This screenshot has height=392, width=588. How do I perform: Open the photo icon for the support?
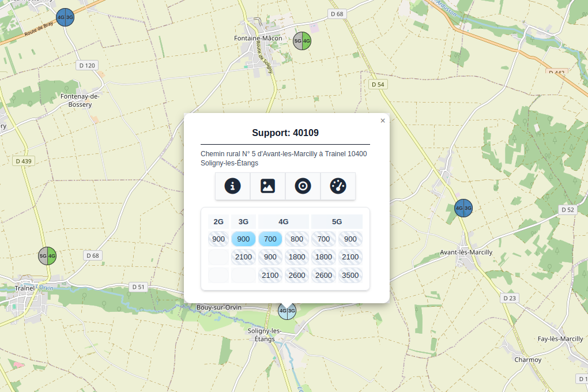click(267, 186)
